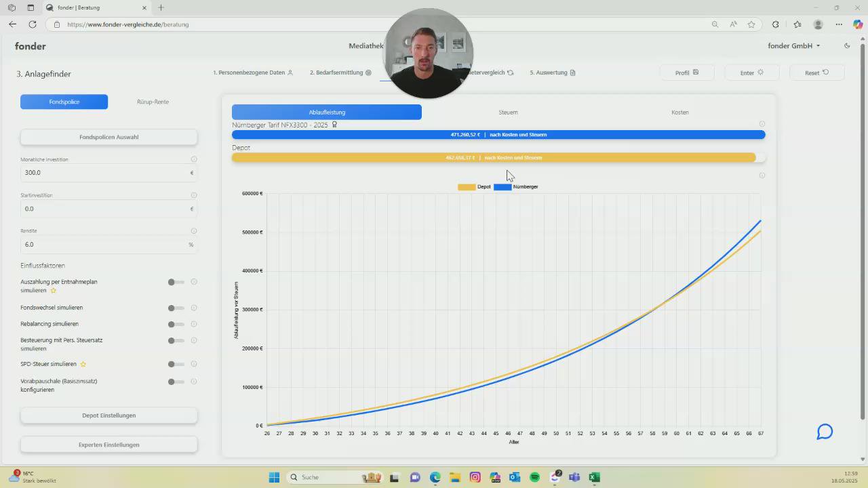Click Rendite input field
The width and height of the screenshot is (868, 488).
108,244
